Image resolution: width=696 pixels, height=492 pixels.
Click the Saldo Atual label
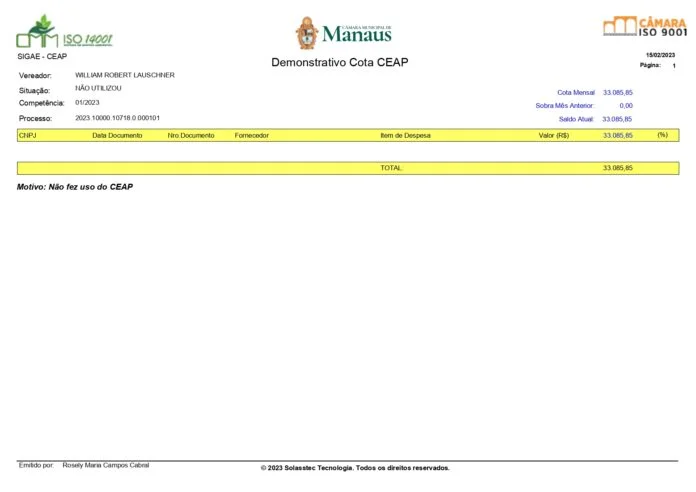tap(576, 119)
